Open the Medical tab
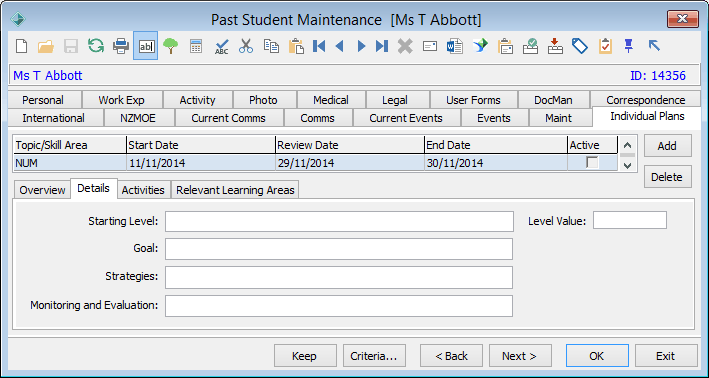The height and width of the screenshot is (378, 709). (331, 100)
